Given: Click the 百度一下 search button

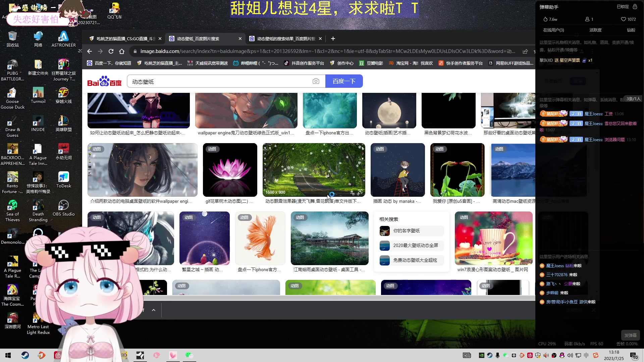Looking at the screenshot, I should pyautogui.click(x=344, y=81).
